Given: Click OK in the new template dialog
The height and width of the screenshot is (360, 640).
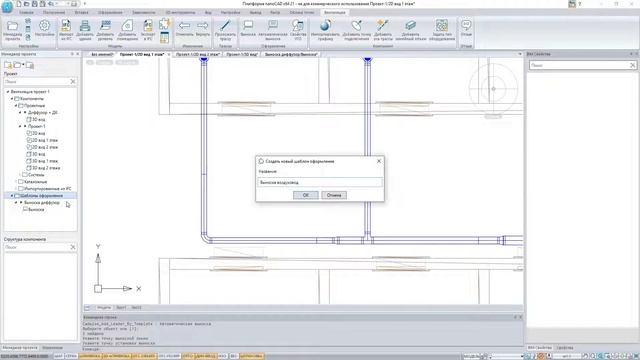Looking at the screenshot, I should (305, 195).
